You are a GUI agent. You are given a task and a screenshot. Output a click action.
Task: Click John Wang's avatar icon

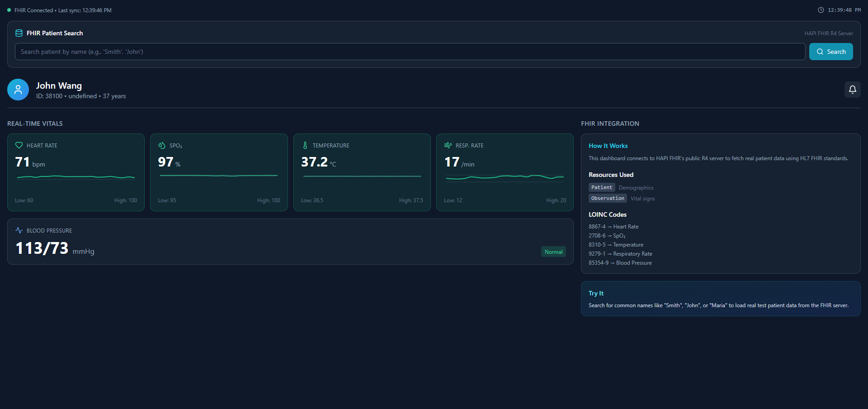click(18, 90)
